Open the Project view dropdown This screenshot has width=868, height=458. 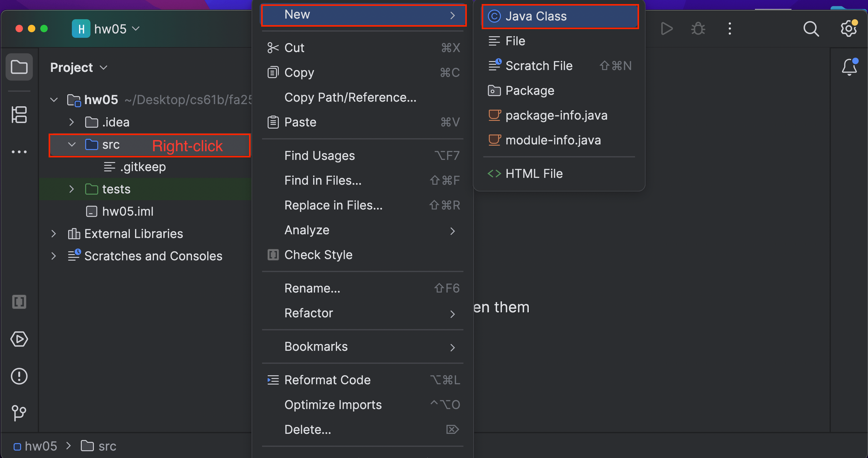pyautogui.click(x=78, y=68)
